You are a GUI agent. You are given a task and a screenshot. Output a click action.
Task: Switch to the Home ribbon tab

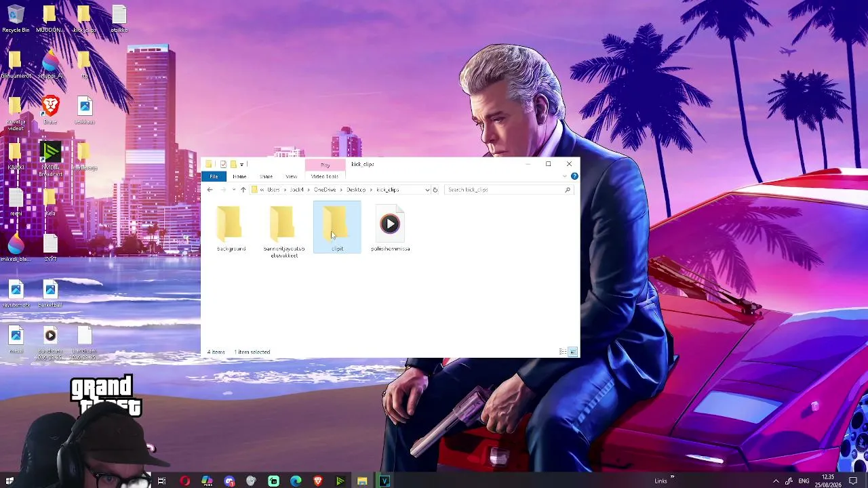239,176
